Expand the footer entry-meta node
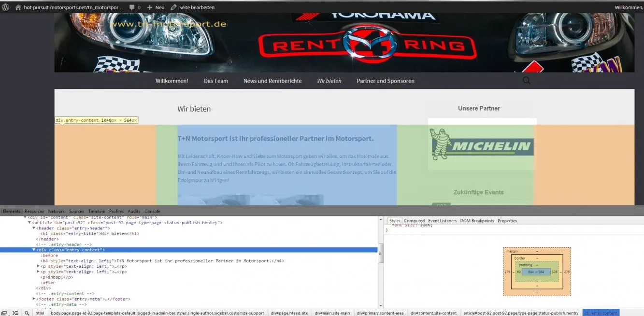Viewport: 644px width, 316px height. tap(34, 299)
